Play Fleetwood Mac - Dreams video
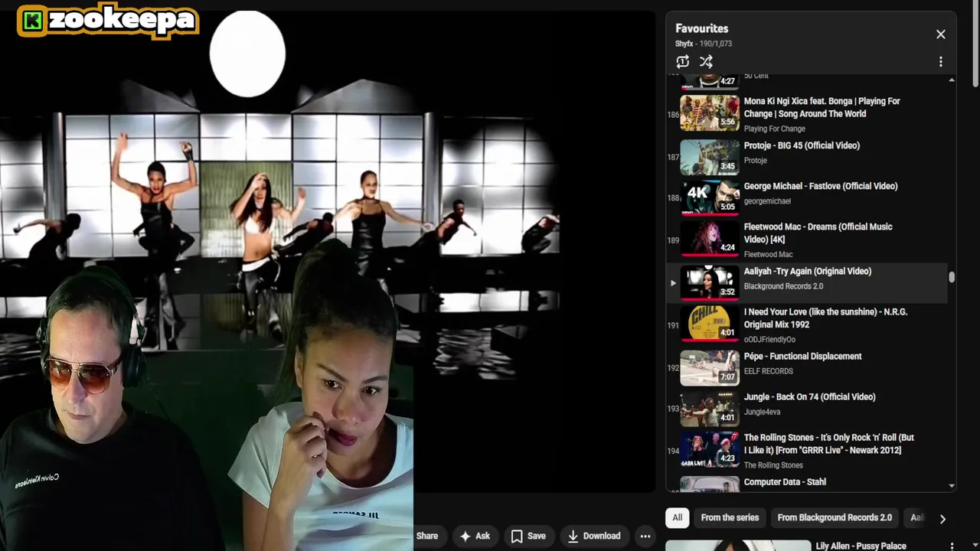 point(818,233)
